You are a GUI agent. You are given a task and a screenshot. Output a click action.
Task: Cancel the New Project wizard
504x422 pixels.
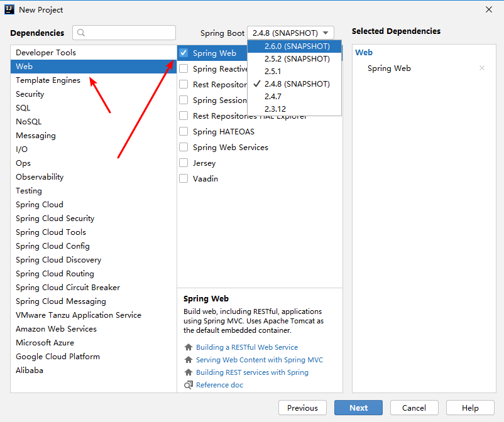[414, 408]
